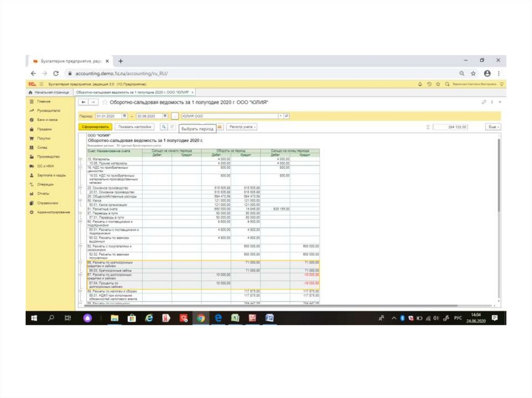Open favorites star in 1C header
The image size is (532, 398).
438,84
